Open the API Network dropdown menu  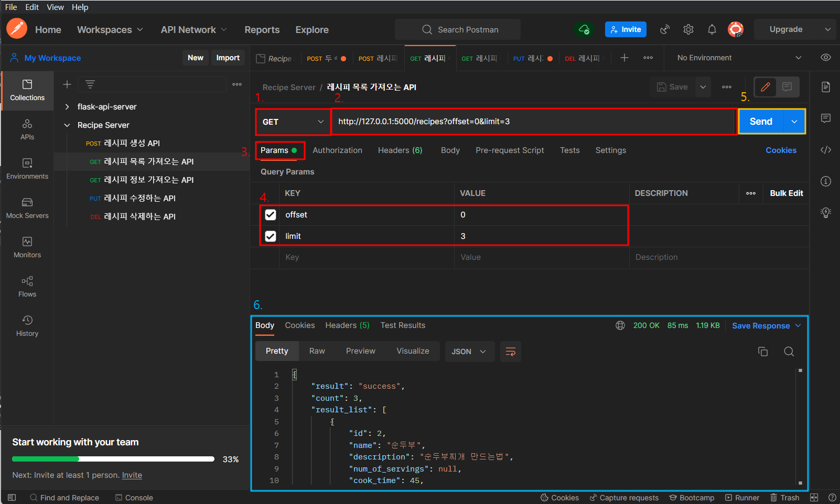point(193,30)
